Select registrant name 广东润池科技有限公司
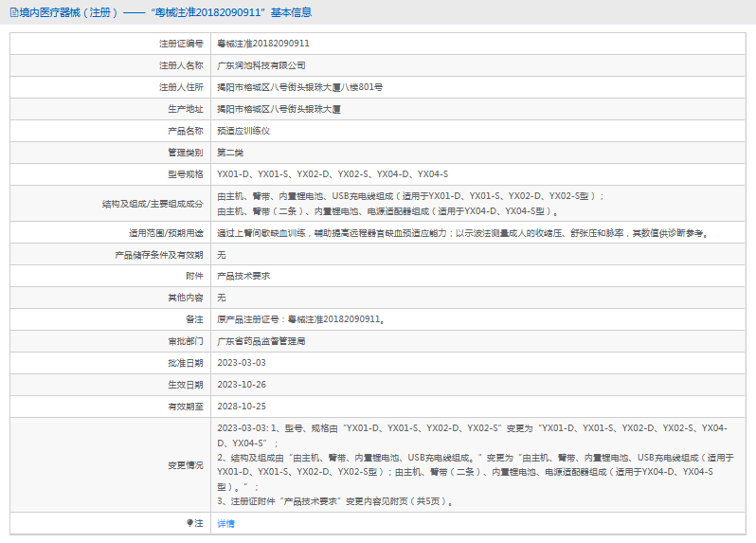This screenshot has width=756, height=543. (x=261, y=65)
